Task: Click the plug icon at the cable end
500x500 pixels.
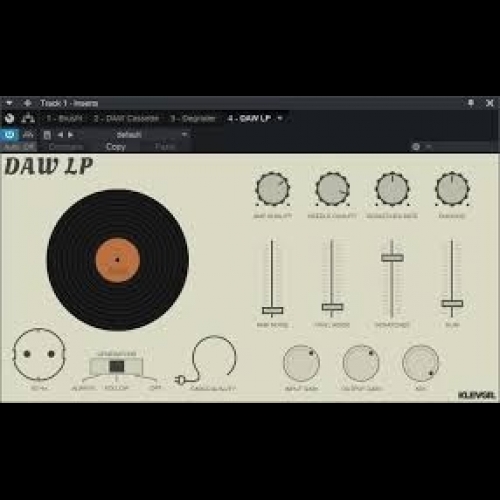Action: point(180,380)
